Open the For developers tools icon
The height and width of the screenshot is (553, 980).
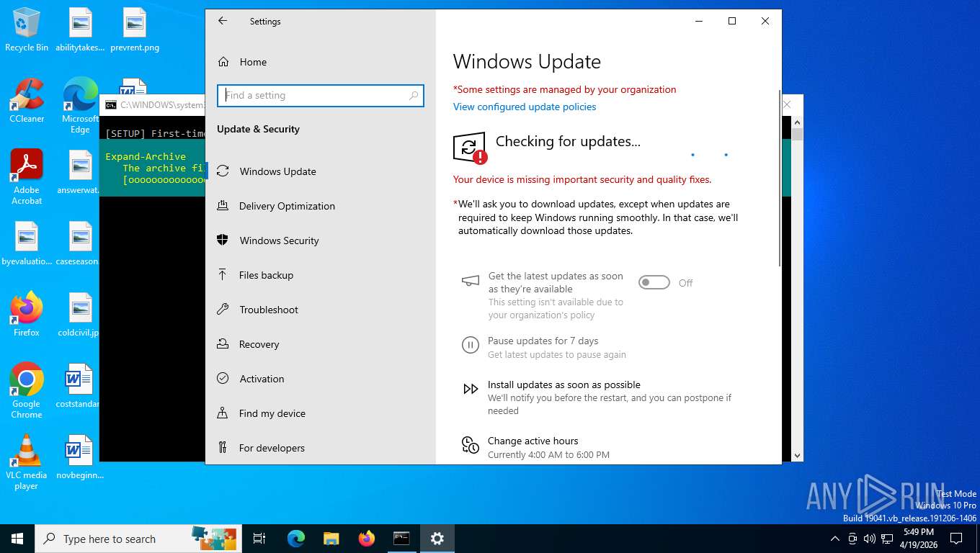pyautogui.click(x=223, y=448)
